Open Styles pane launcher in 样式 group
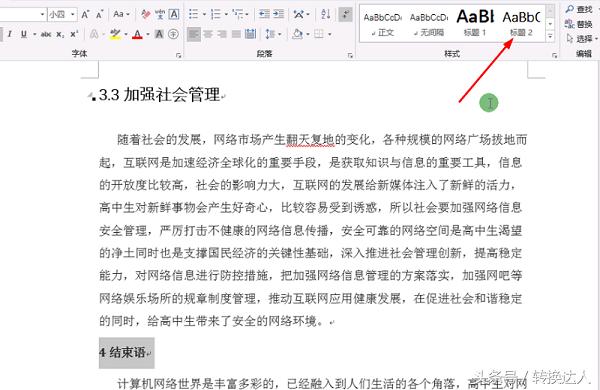The height and width of the screenshot is (390, 600). (554, 55)
